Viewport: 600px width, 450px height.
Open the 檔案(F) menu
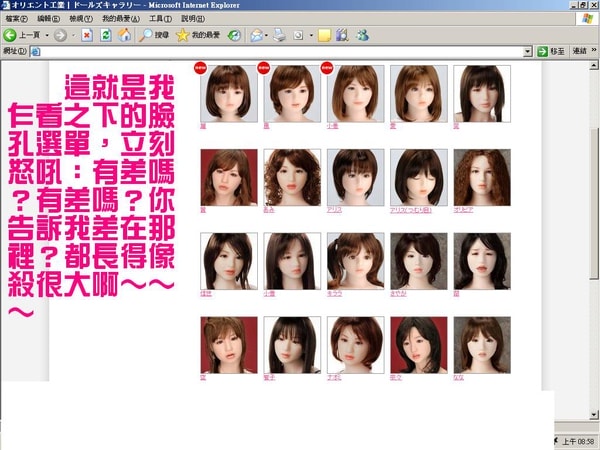(16, 18)
